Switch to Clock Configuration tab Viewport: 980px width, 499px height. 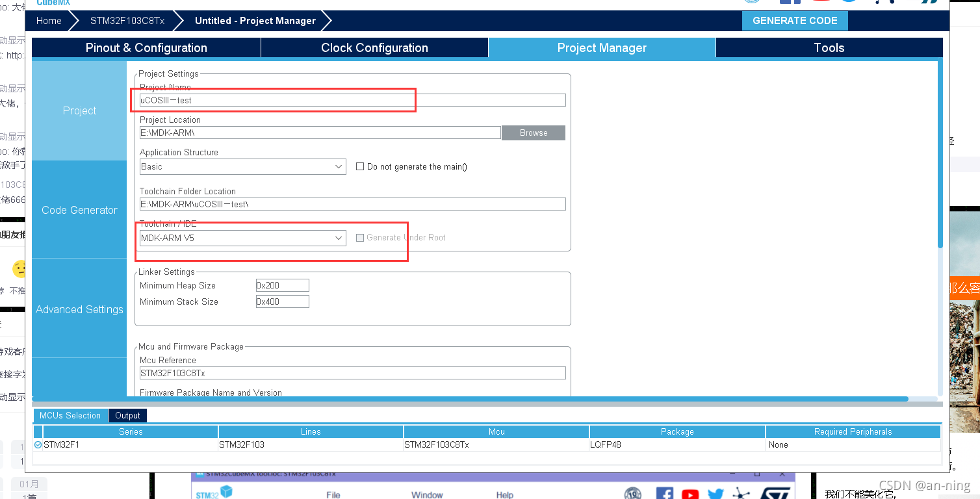point(374,47)
